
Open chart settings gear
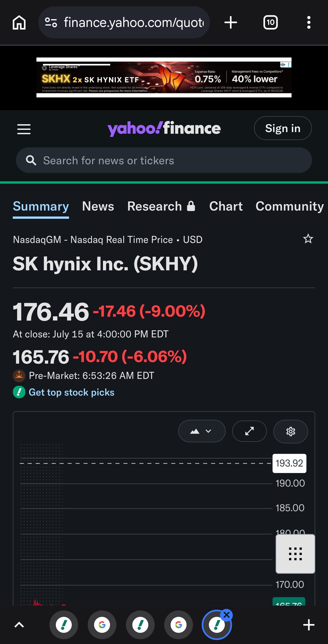pos(291,431)
